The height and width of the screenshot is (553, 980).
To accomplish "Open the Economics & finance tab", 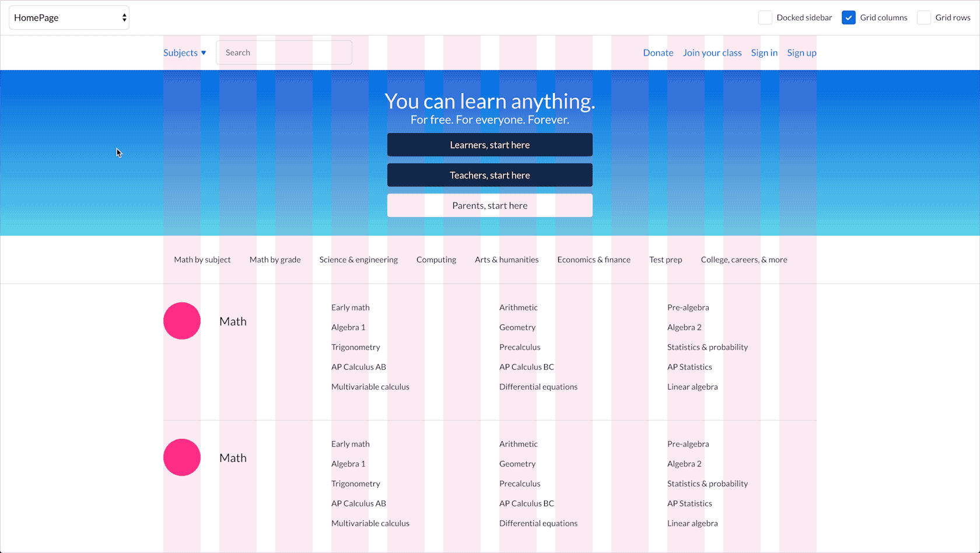I will point(594,260).
